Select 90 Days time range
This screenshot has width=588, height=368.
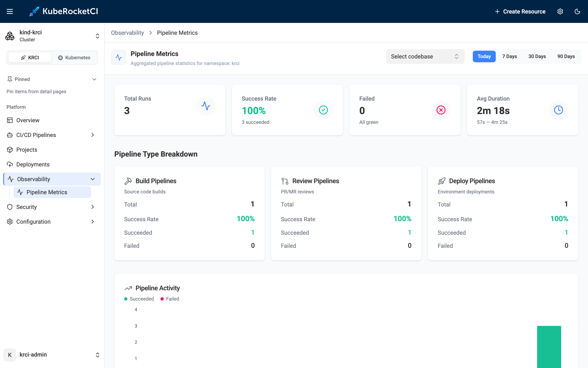[566, 56]
